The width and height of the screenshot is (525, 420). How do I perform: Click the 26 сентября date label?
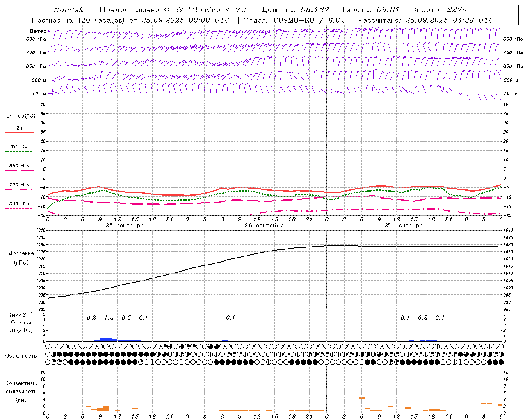[264, 226]
